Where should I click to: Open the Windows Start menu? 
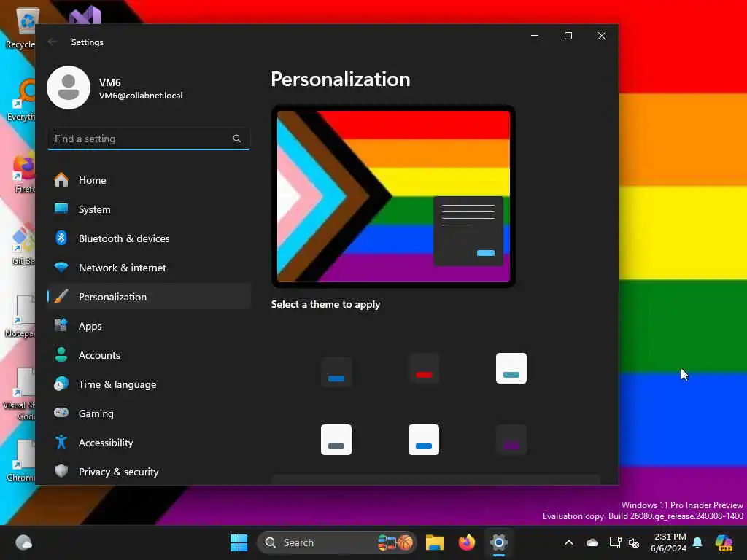[x=239, y=542]
